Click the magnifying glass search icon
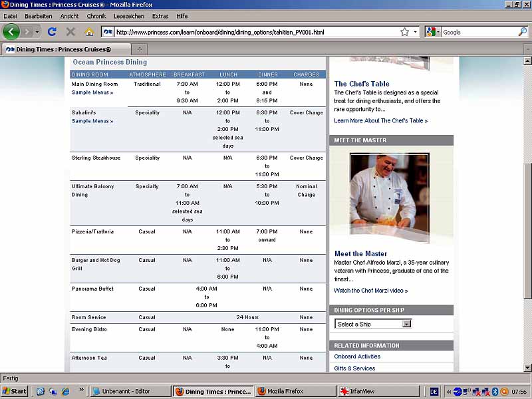The image size is (532, 399). tap(523, 32)
